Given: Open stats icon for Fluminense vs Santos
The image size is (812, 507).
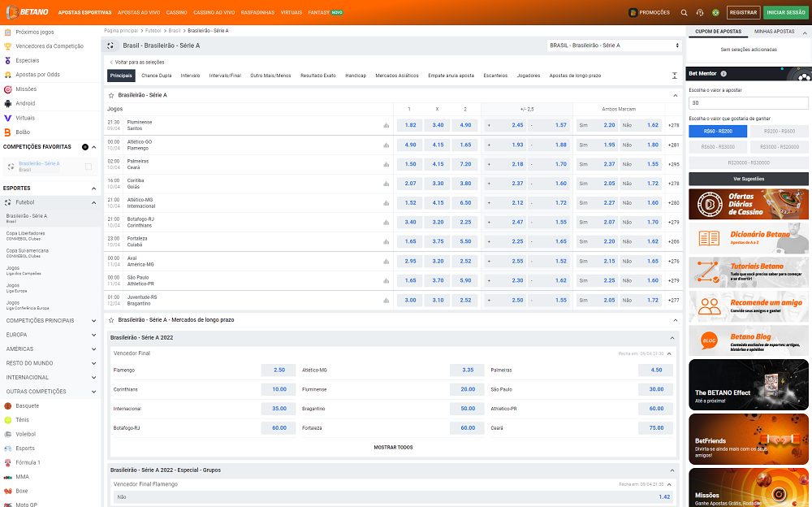Looking at the screenshot, I should (x=386, y=125).
